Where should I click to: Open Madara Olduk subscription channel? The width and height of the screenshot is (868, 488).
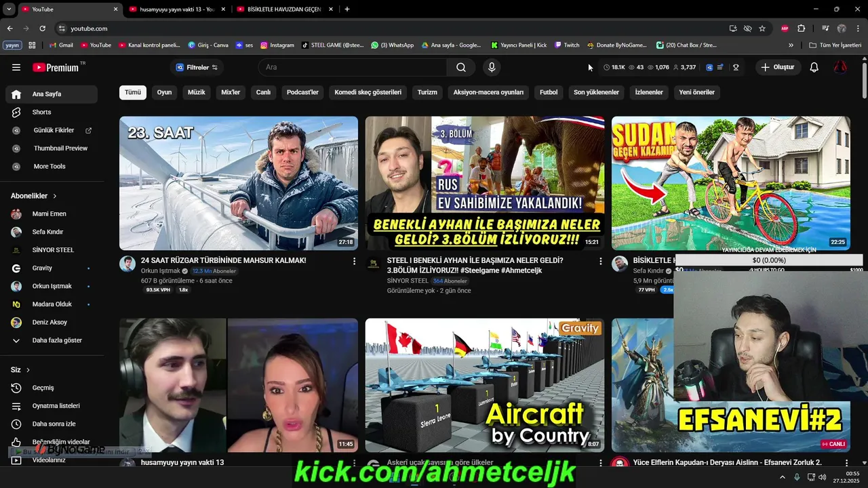click(x=52, y=304)
